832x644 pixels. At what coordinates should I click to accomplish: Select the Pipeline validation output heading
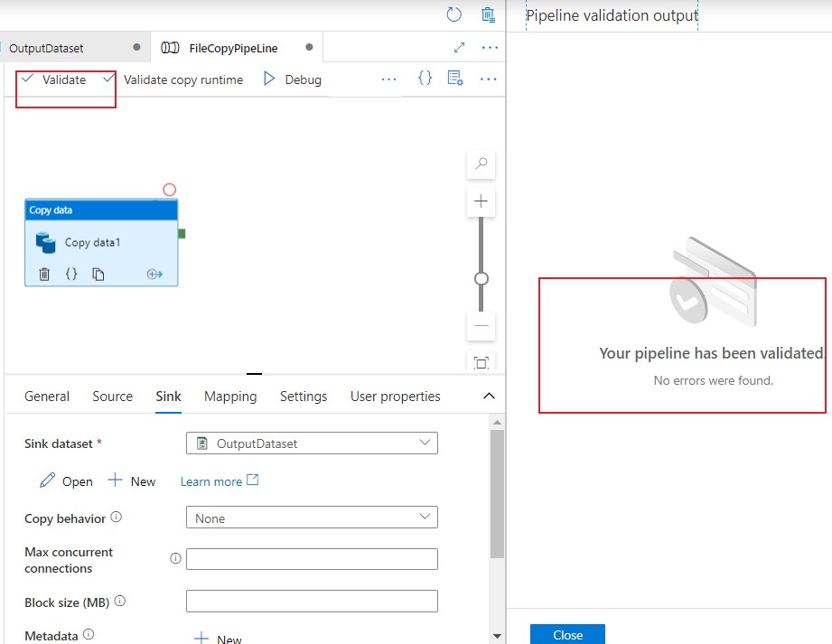[x=612, y=15]
